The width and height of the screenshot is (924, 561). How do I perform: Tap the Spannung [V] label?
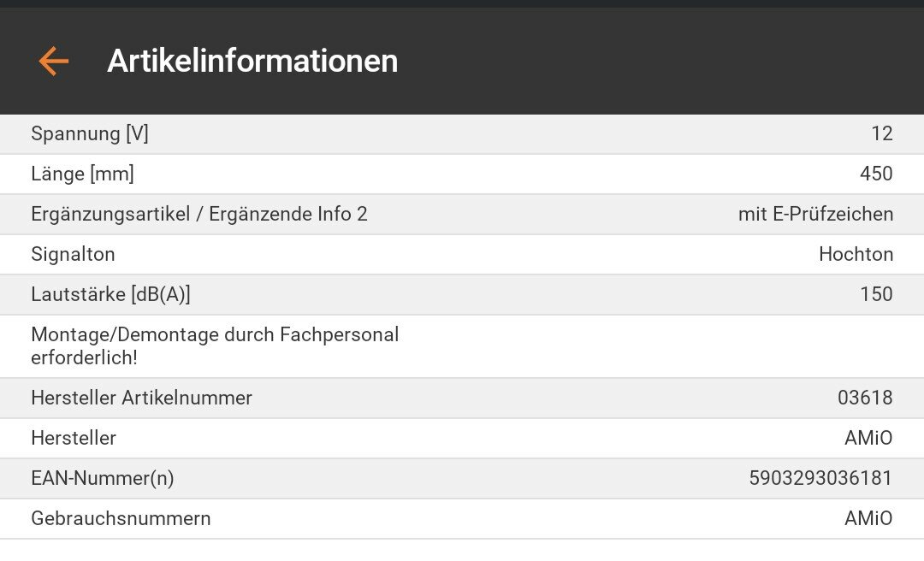tap(90, 133)
